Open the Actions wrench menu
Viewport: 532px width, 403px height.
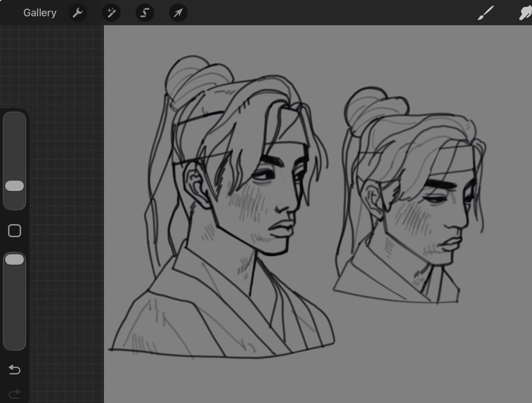[x=78, y=13]
